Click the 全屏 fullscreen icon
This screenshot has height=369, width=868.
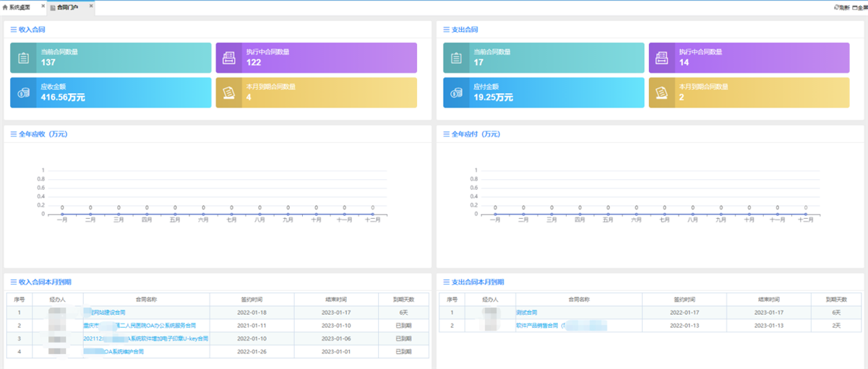pyautogui.click(x=855, y=7)
